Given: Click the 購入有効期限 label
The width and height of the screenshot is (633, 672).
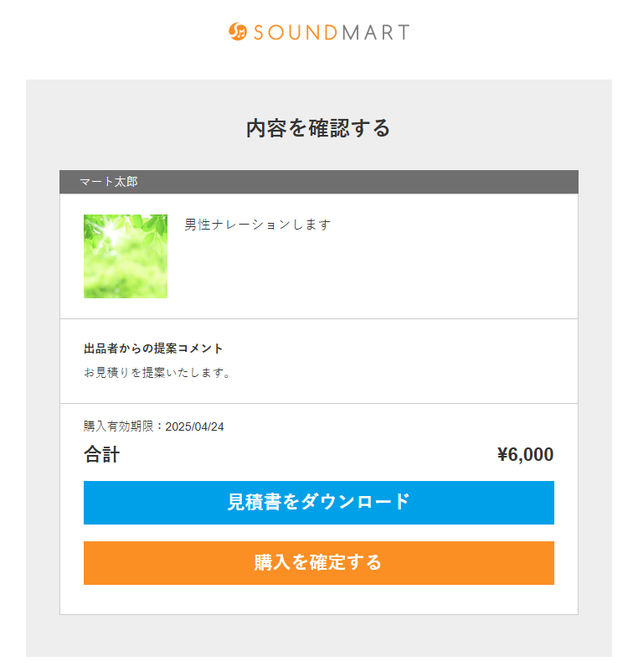Looking at the screenshot, I should 123,426.
